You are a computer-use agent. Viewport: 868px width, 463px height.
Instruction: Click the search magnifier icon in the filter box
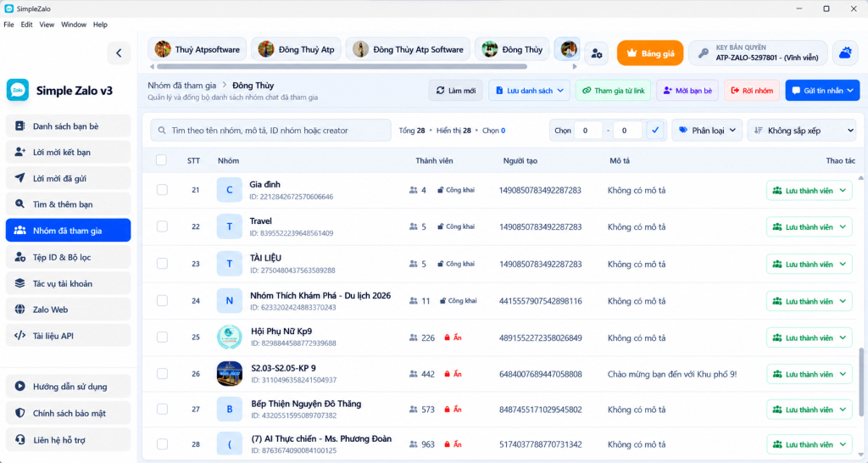click(x=162, y=131)
